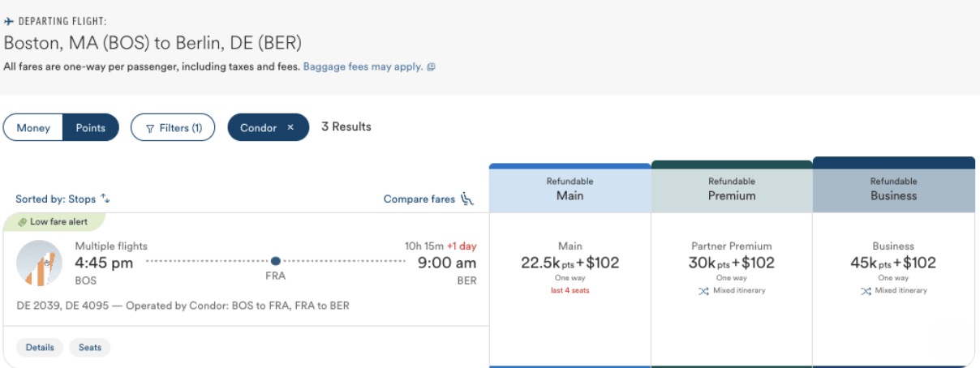This screenshot has width=980, height=368.
Task: Click the funnel icon in Filters
Action: click(149, 128)
